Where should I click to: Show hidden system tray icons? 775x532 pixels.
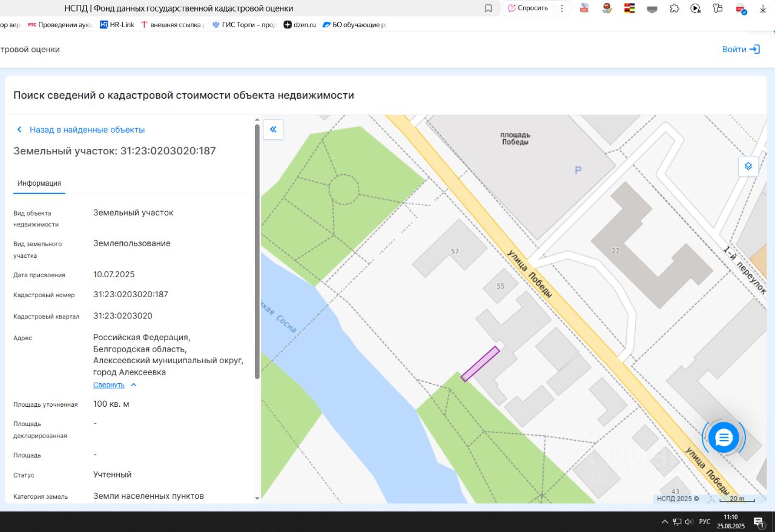[x=665, y=522]
